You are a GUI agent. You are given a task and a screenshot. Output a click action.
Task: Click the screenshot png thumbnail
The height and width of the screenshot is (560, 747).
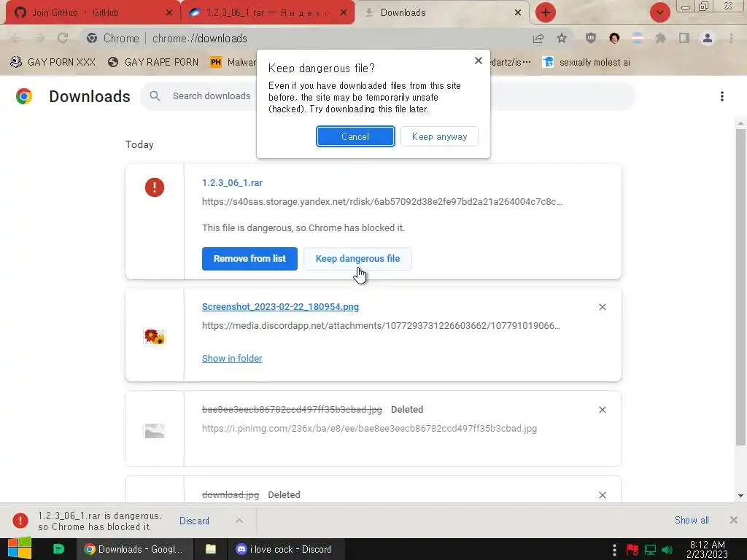155,337
